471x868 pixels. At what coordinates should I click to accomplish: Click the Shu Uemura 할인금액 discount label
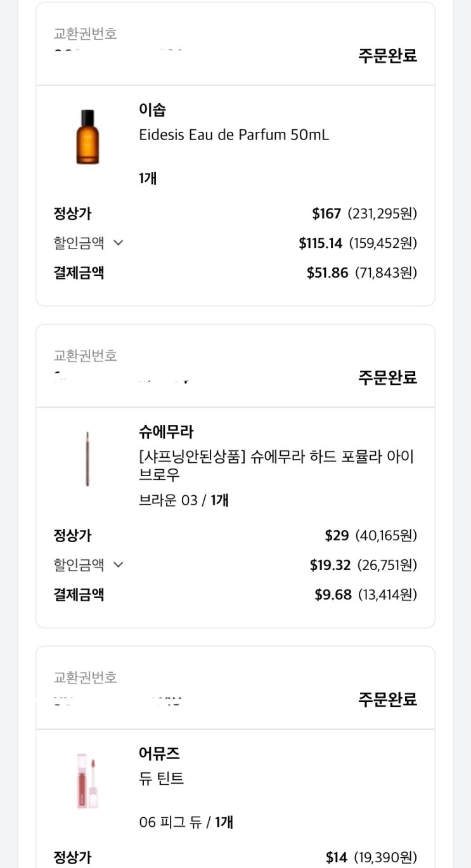pyautogui.click(x=79, y=564)
